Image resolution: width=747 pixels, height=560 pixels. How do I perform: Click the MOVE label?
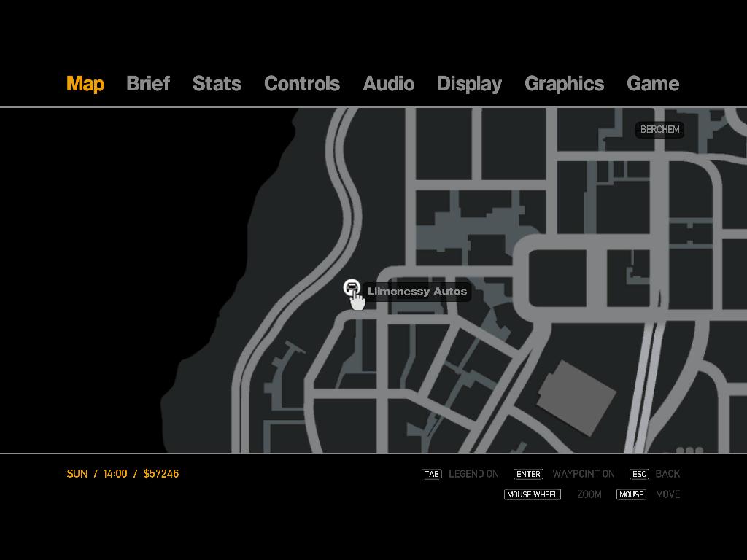click(668, 494)
